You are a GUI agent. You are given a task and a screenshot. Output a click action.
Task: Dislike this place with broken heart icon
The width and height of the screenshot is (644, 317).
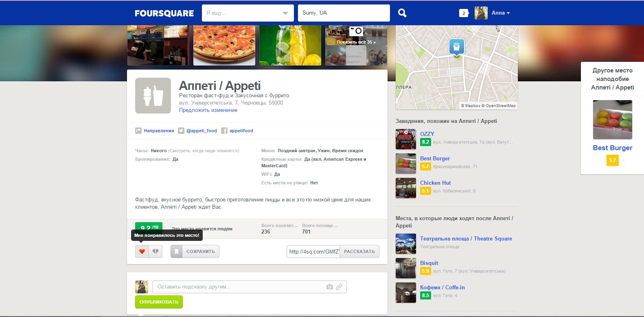[x=156, y=251]
